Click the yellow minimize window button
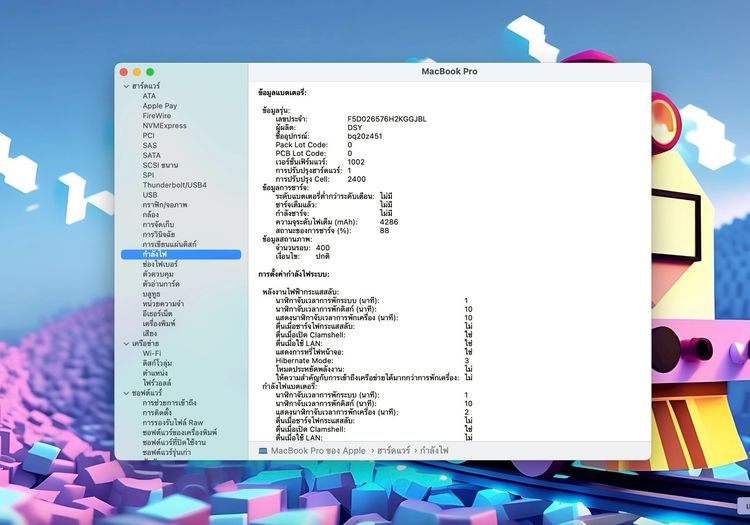This screenshot has width=750, height=525. (x=137, y=72)
